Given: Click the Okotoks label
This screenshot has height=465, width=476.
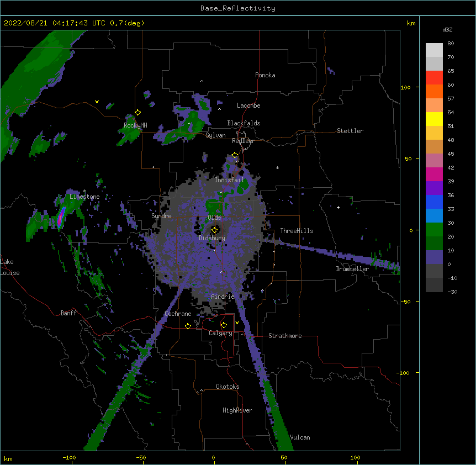Looking at the screenshot, I should coord(228,387).
